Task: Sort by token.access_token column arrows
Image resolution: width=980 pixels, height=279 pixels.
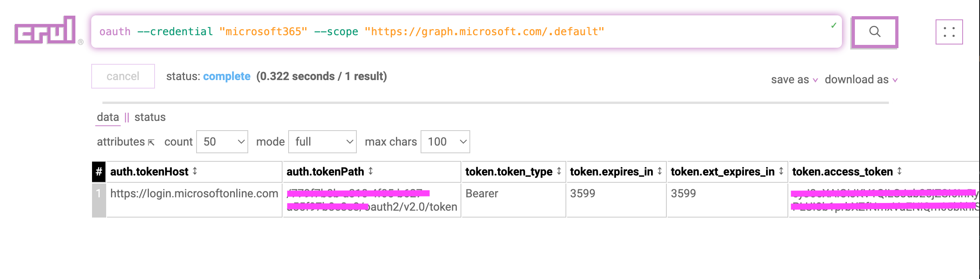Action: pyautogui.click(x=899, y=171)
